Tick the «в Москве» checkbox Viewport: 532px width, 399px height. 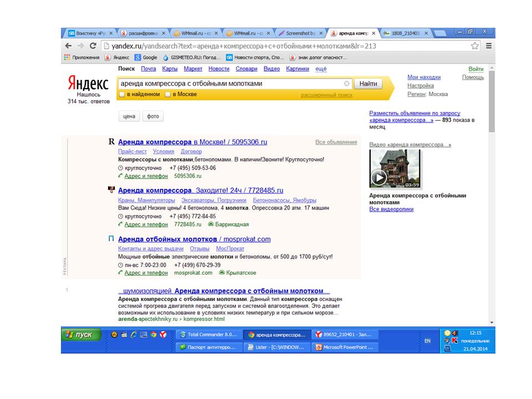click(167, 94)
